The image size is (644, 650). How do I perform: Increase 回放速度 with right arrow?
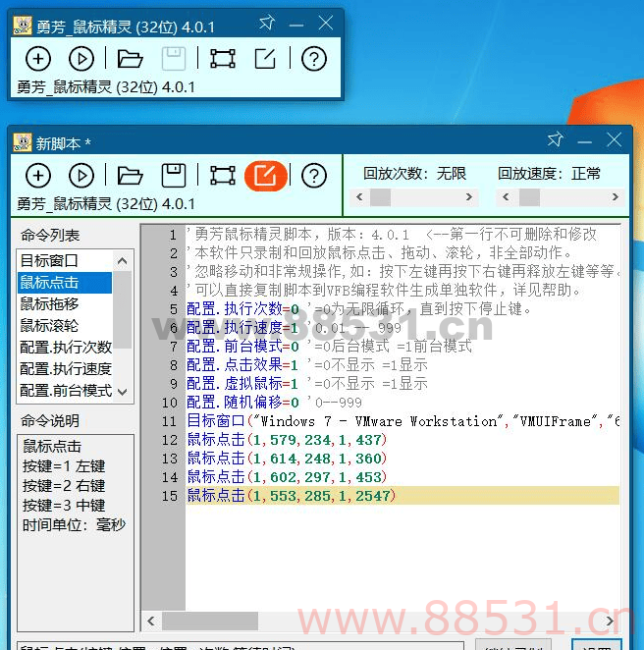point(615,197)
